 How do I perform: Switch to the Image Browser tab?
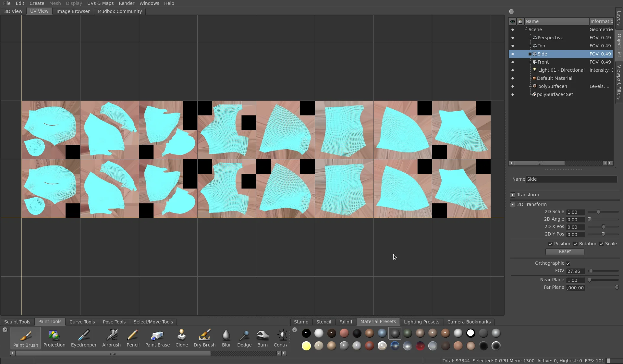[73, 11]
